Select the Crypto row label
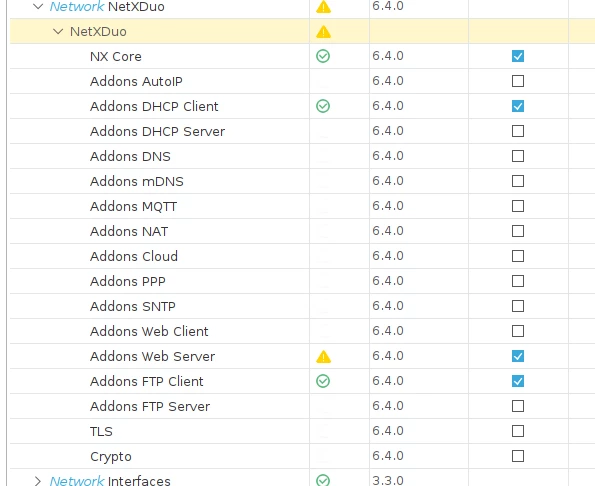Viewport: 595px width, 486px height. (111, 457)
